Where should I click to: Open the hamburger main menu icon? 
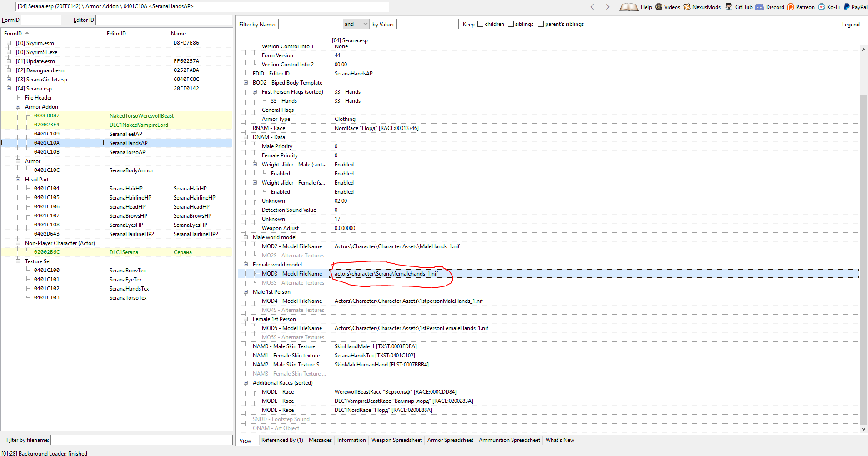8,7
